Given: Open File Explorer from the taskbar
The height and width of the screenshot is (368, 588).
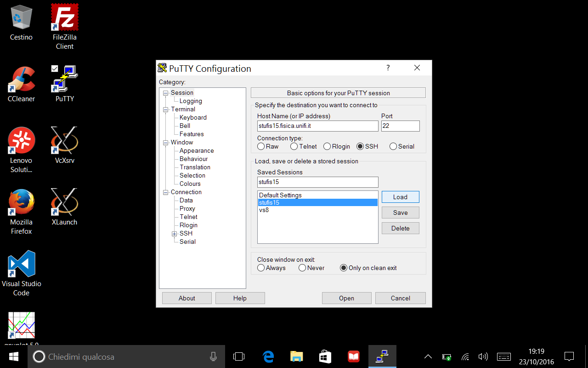Looking at the screenshot, I should [297, 356].
